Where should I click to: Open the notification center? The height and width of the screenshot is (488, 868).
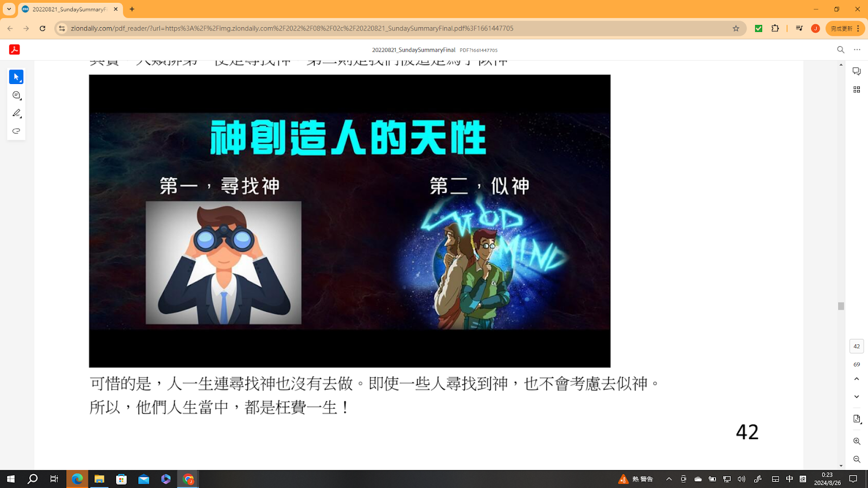(x=853, y=479)
